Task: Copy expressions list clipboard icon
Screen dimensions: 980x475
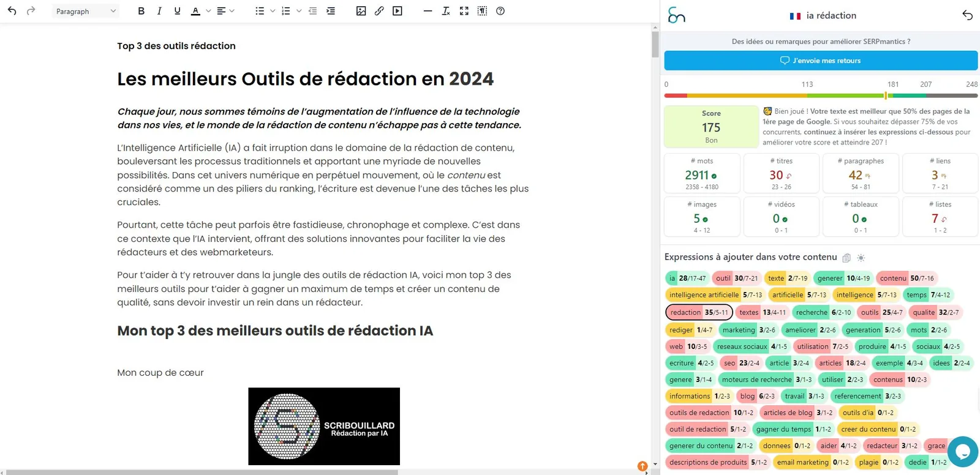Action: (x=846, y=258)
